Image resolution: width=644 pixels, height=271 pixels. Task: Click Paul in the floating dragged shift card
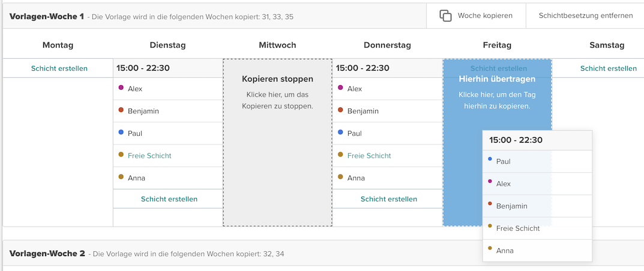click(504, 162)
